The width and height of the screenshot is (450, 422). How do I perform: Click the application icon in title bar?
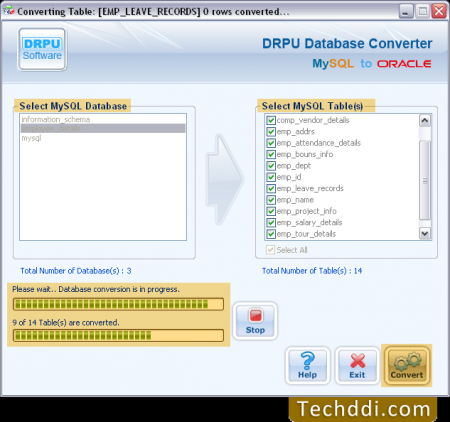coord(9,11)
